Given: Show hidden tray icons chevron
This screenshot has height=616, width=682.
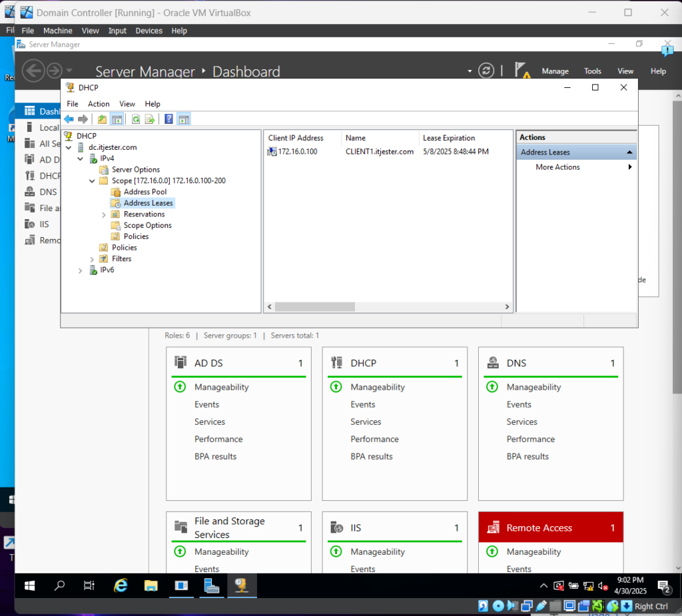Looking at the screenshot, I should click(x=543, y=586).
